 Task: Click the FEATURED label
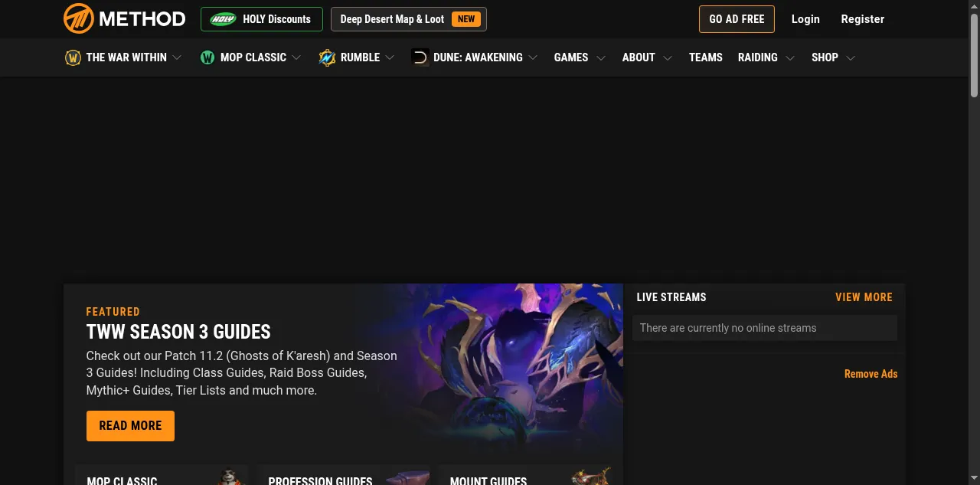(113, 312)
